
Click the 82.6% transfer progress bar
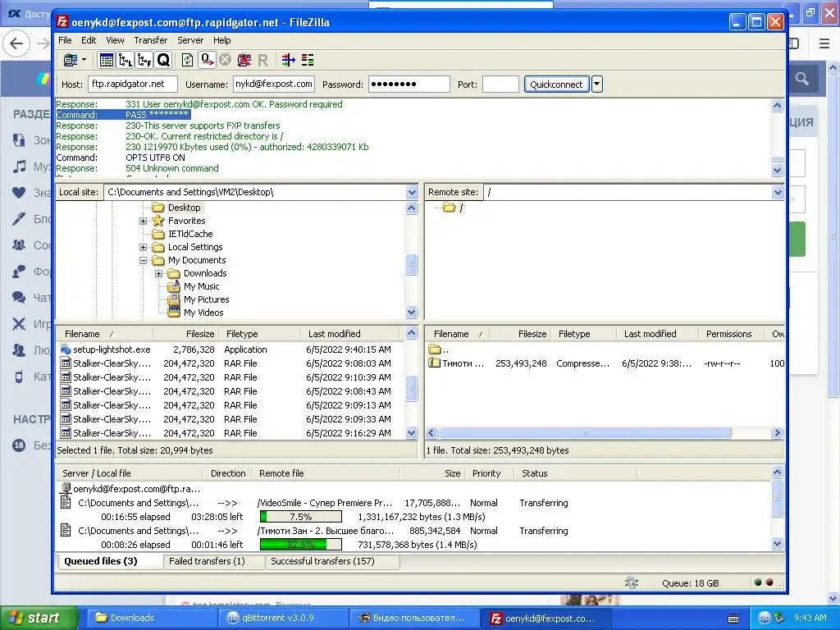tap(300, 545)
